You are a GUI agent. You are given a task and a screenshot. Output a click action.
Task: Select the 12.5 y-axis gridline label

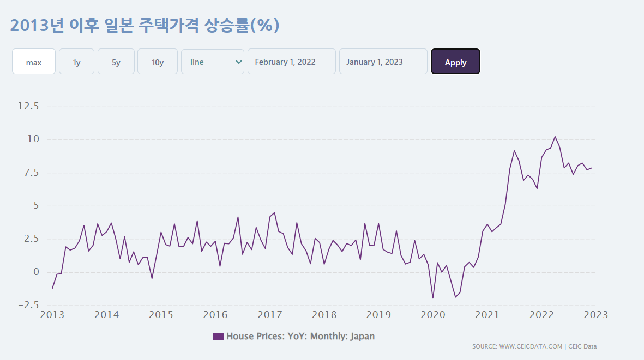point(29,106)
